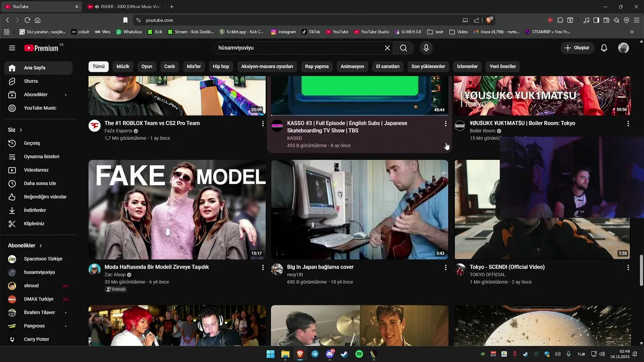Open options for ROBLOX Team video

263,124
